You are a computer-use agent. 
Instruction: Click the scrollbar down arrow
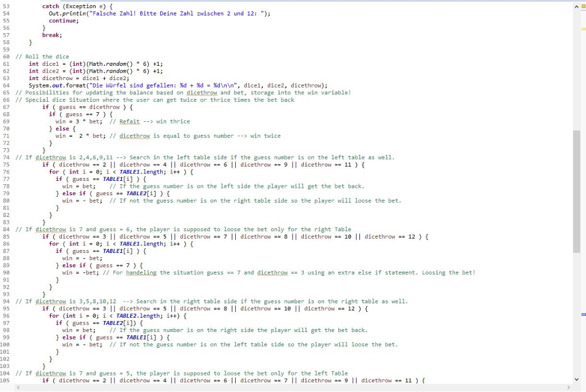coord(576,378)
